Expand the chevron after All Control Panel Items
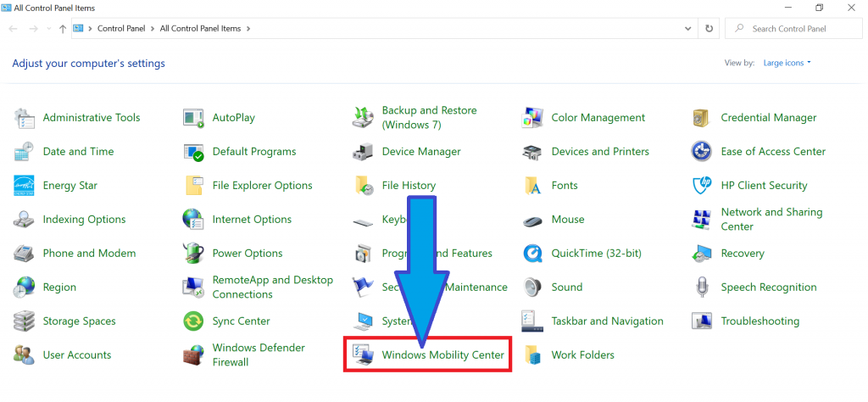The height and width of the screenshot is (402, 868). pos(248,28)
